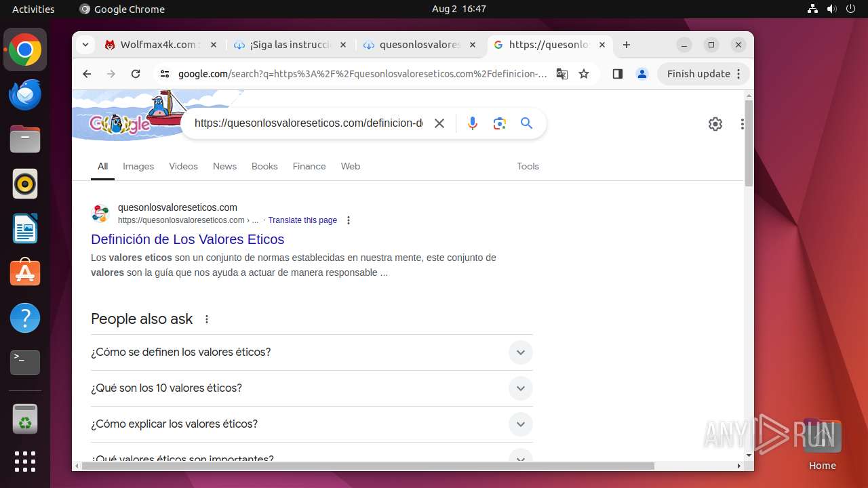The image size is (868, 488).
Task: Translate this page icon in address bar
Action: tap(562, 74)
